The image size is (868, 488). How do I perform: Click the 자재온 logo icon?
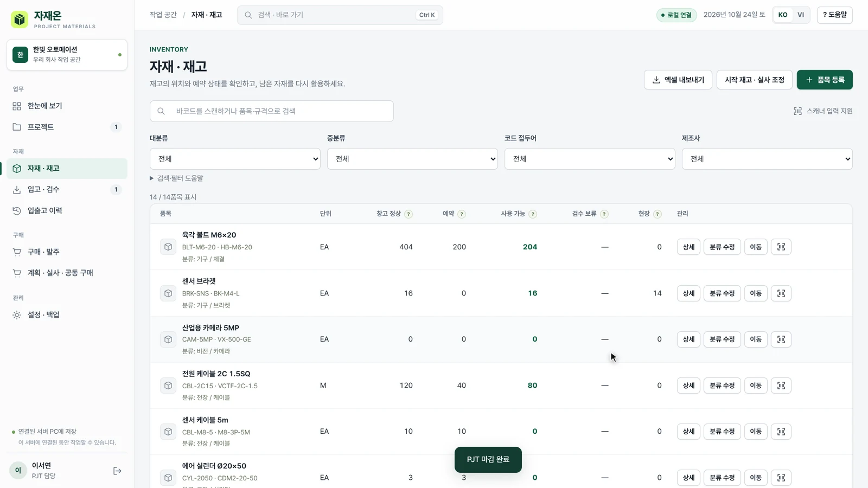point(20,20)
